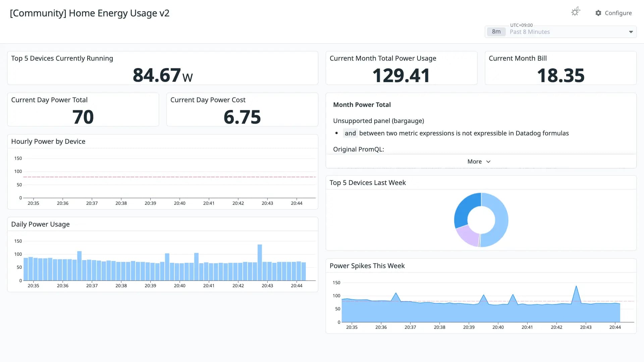Click the Hourly Power by Device title
Image resolution: width=644 pixels, height=362 pixels.
(48, 141)
